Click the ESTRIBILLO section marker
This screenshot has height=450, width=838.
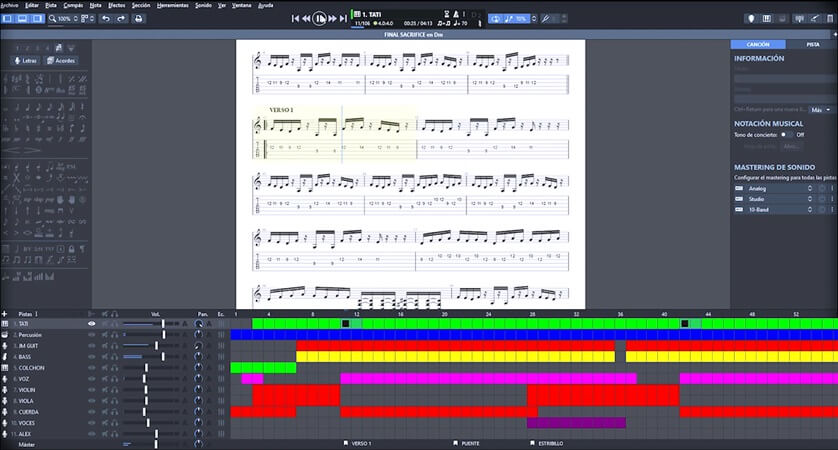pos(546,444)
